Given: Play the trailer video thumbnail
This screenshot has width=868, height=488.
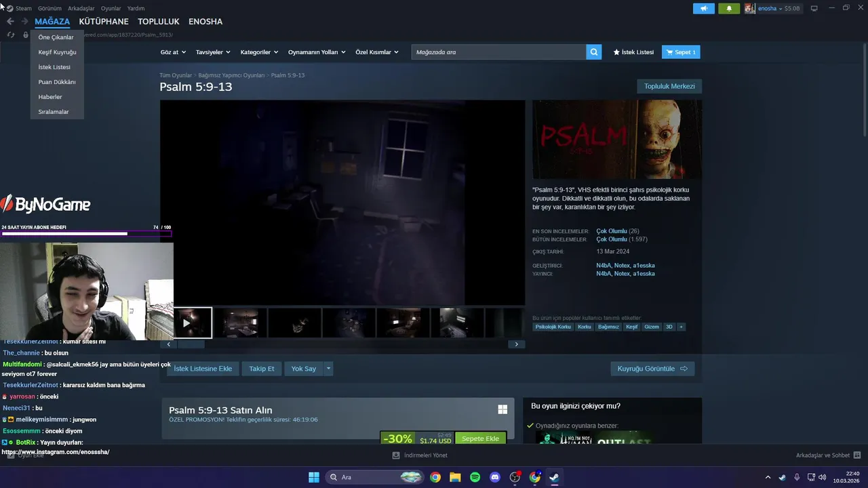Looking at the screenshot, I should 186,323.
